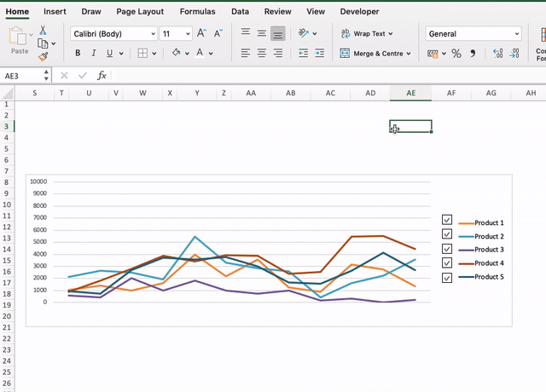Click the Decrease Indent icon
This screenshot has height=392, width=546.
point(304,53)
